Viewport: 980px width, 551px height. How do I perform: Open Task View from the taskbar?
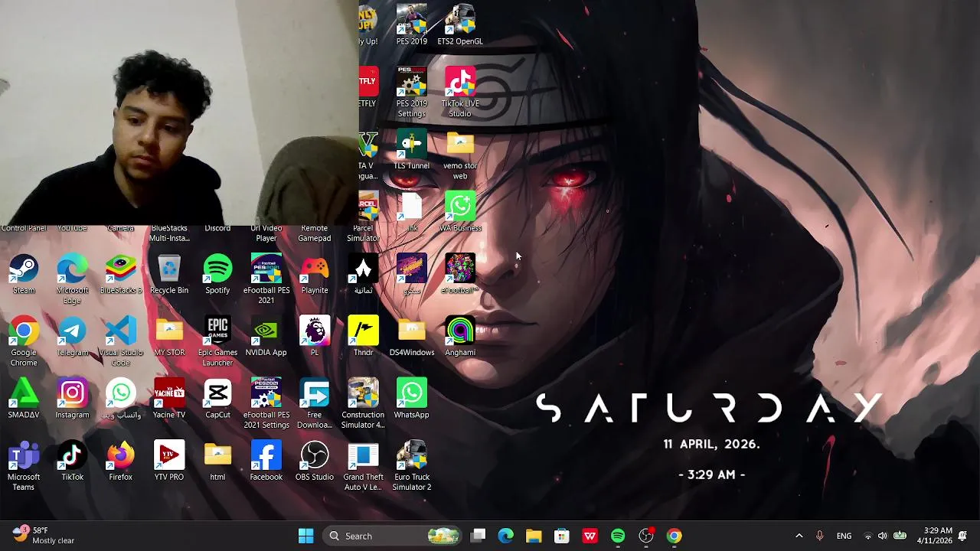tap(478, 536)
